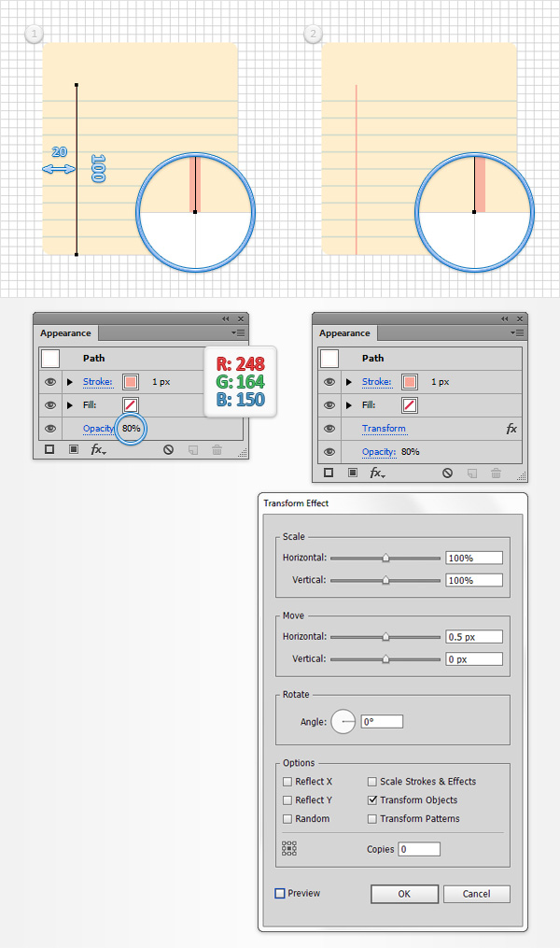Enable Preview checkbox in Transform Effect
Screen dimensions: 560x948
pos(280,893)
